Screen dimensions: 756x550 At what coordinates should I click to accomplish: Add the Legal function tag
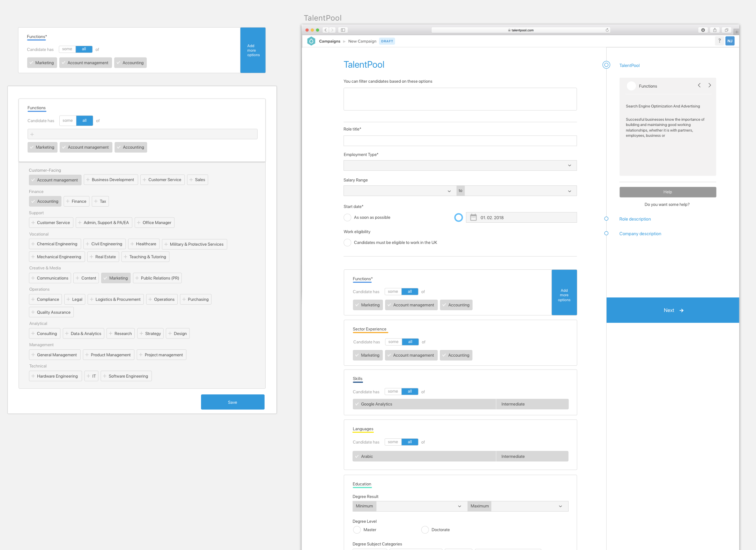pos(75,299)
